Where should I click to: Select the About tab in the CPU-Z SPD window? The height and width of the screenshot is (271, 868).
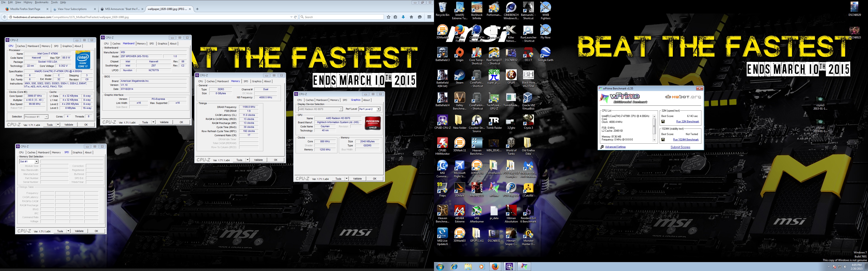click(88, 152)
